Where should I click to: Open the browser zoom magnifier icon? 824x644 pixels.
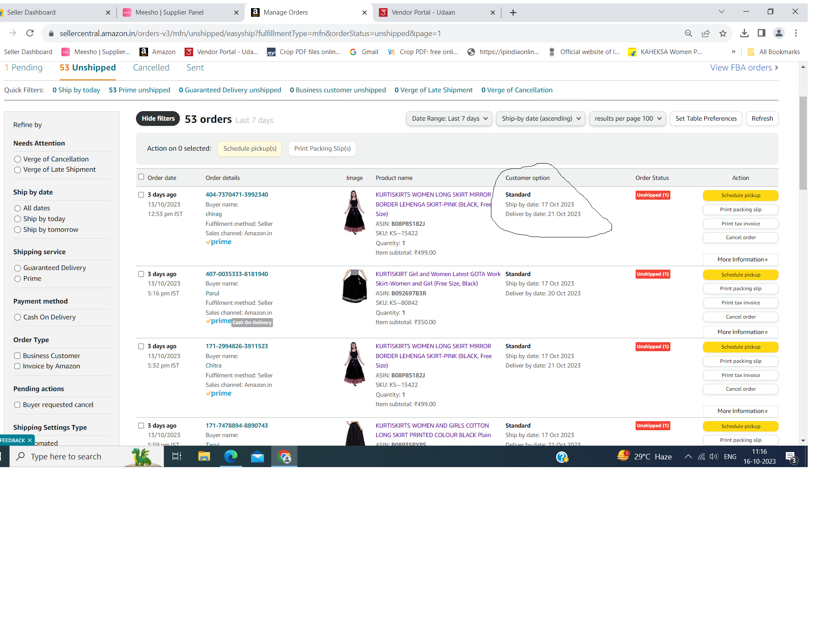[x=688, y=33]
